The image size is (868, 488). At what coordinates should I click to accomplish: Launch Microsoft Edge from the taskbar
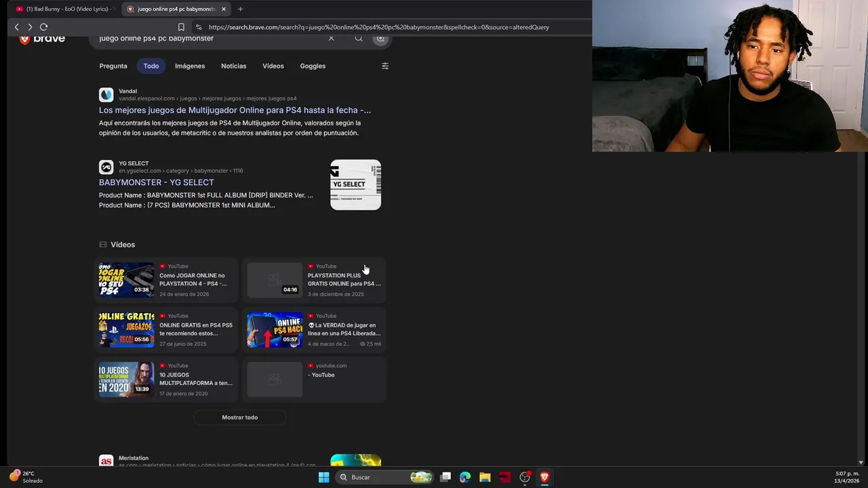465,477
